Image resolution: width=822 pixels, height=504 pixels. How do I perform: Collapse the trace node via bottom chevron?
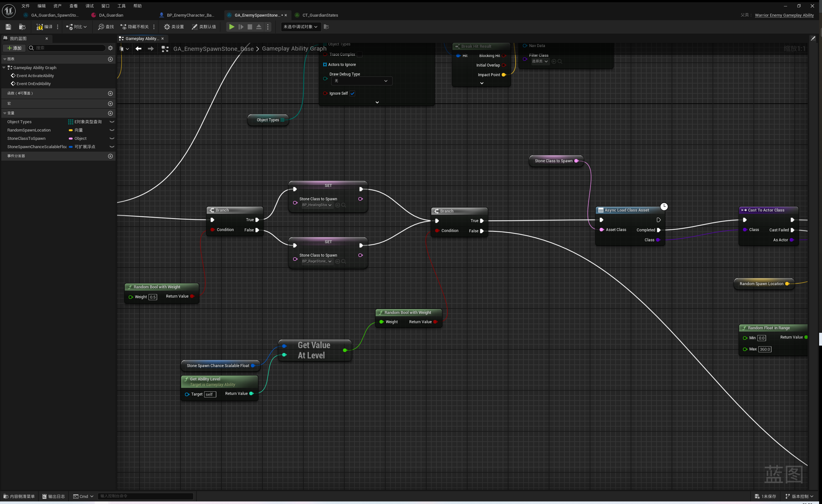(x=377, y=102)
